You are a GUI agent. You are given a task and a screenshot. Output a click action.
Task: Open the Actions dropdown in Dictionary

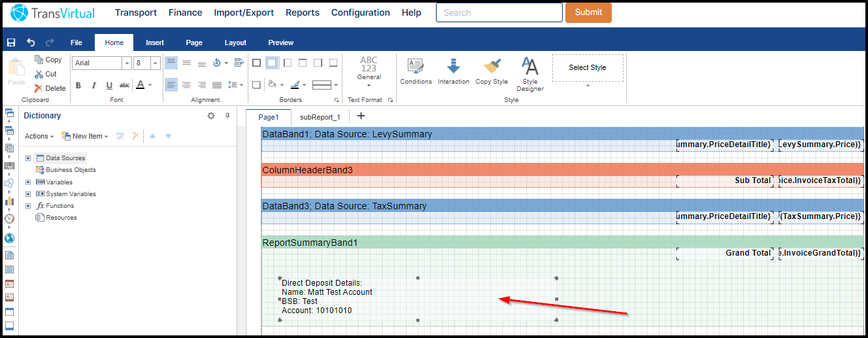[x=39, y=136]
